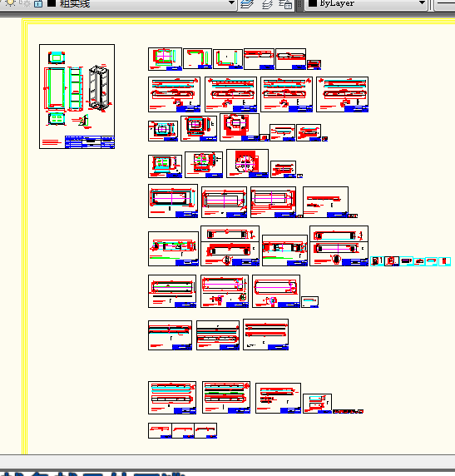This screenshot has width=455, height=476.
Task: Open the Layer States Manager icon
Action: 285,4
